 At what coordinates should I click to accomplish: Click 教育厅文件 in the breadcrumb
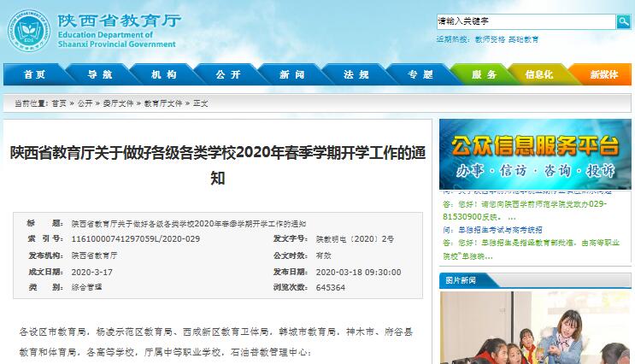click(x=162, y=103)
